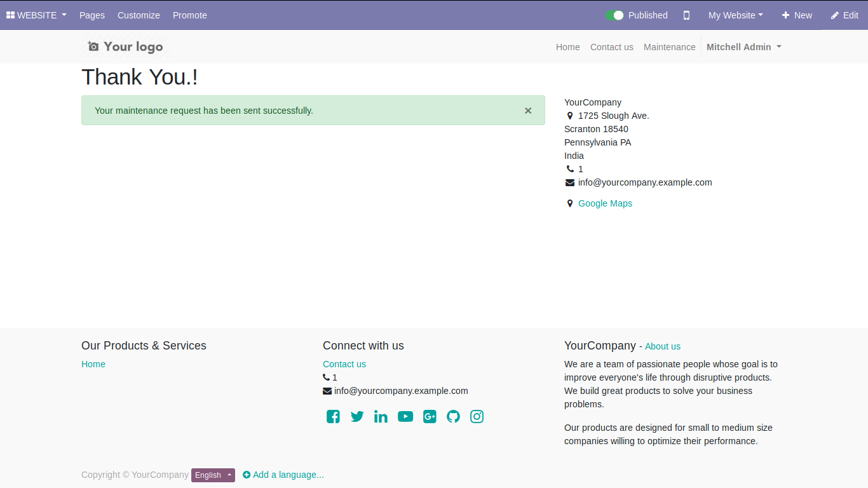
Task: Dismiss the success alert with the X
Action: coord(528,111)
